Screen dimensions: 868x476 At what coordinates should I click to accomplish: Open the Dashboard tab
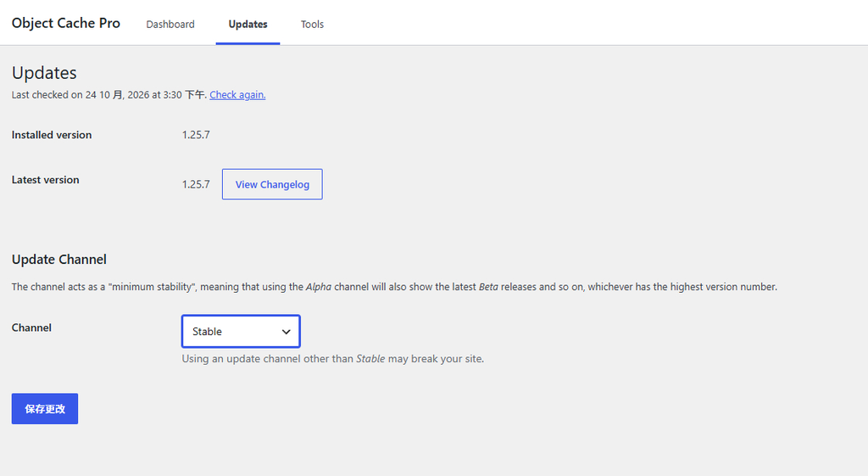(x=170, y=25)
